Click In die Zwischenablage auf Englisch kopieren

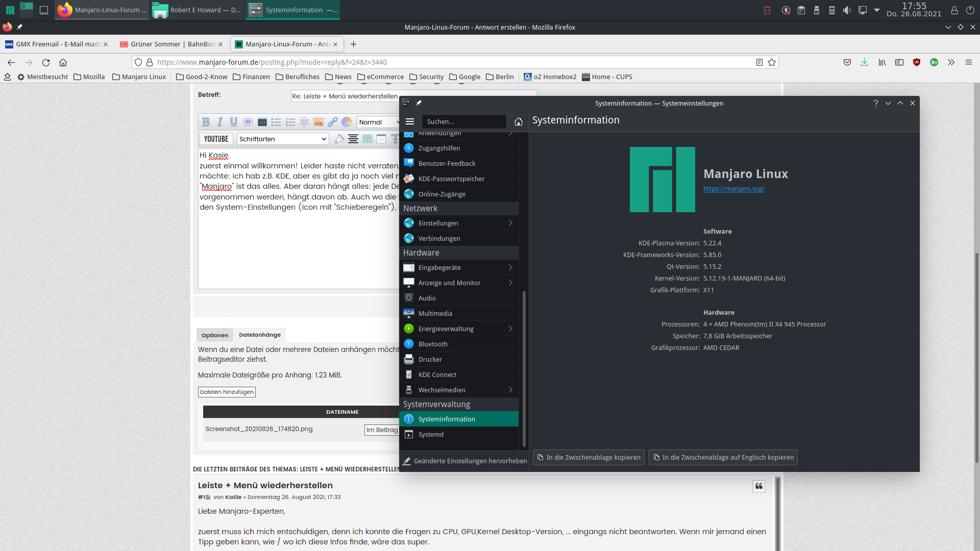pos(723,457)
